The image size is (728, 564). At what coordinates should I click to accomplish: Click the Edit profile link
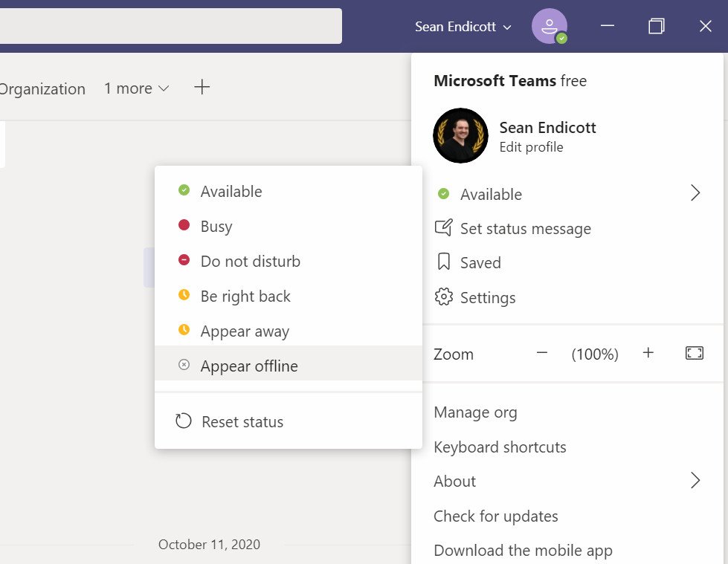pos(531,147)
